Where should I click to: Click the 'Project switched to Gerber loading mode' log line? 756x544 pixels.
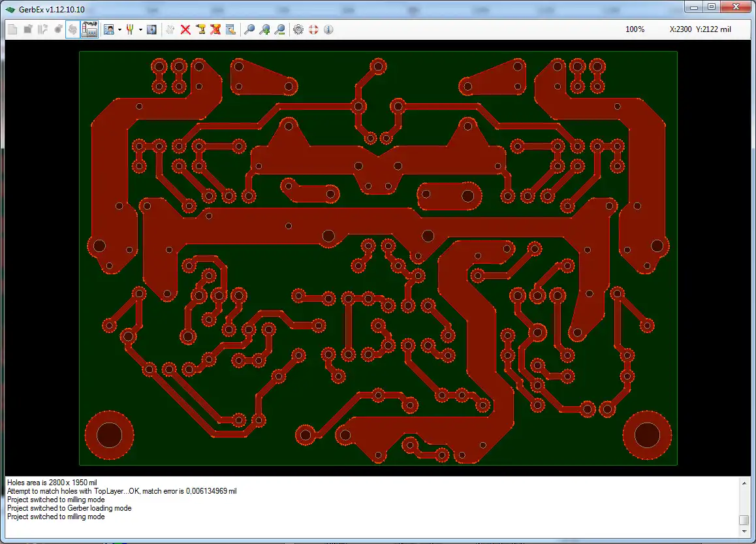click(x=69, y=508)
